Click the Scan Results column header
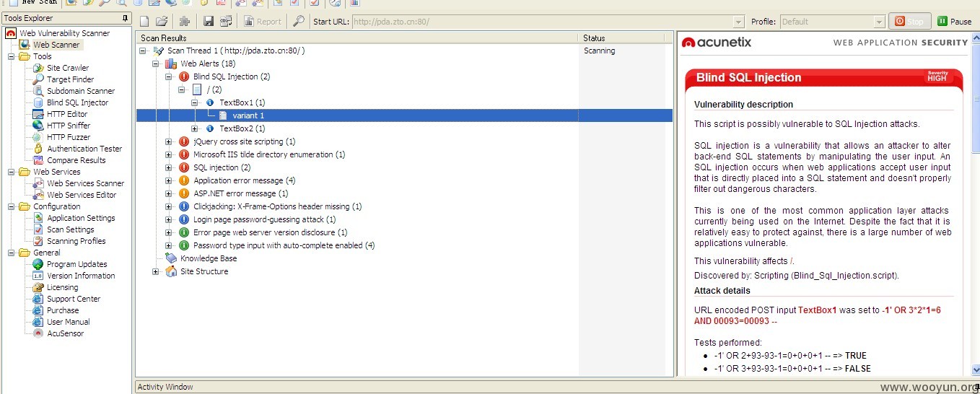 tap(357, 38)
